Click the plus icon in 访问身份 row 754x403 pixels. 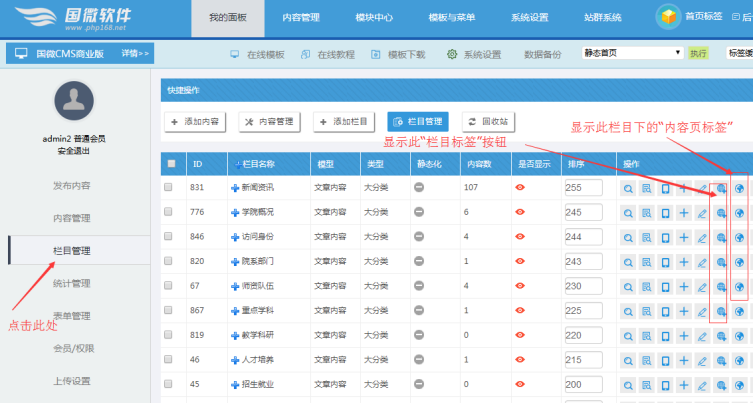[683, 237]
